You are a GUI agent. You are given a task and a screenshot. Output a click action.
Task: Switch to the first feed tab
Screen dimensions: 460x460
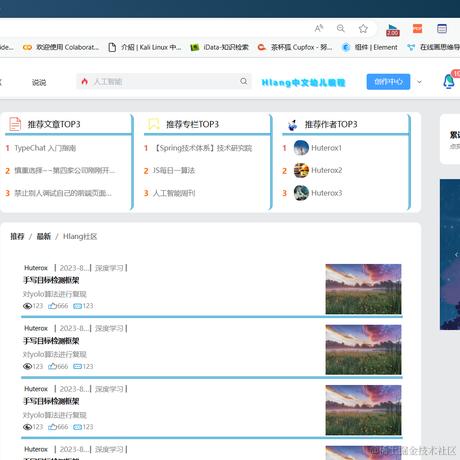click(17, 236)
